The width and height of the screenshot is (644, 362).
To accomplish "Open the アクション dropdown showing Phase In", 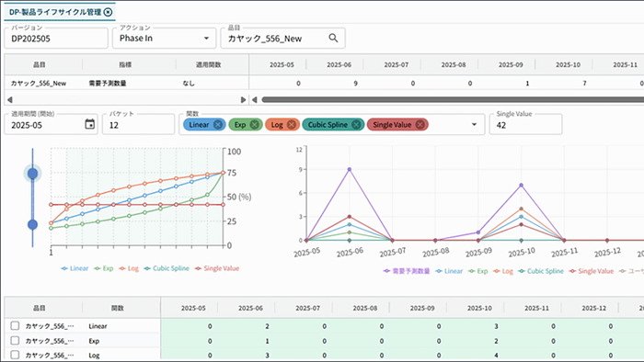I will (x=165, y=39).
